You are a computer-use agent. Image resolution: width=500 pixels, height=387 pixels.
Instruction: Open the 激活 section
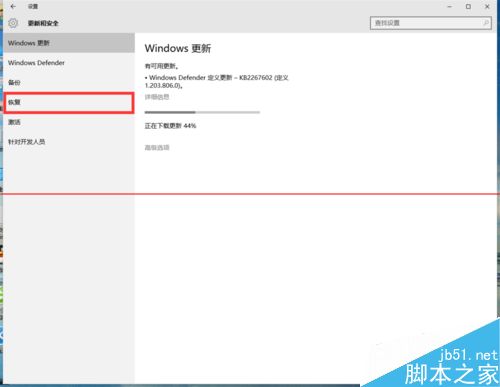[x=69, y=122]
